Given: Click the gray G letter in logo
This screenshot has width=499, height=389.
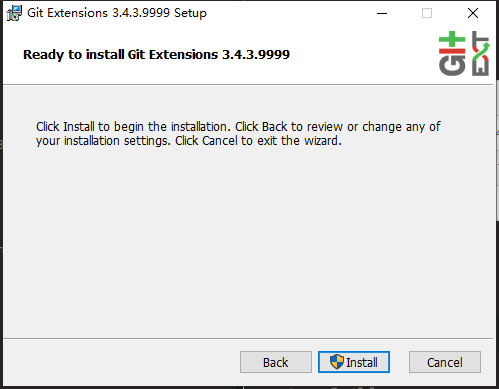Looking at the screenshot, I should pyautogui.click(x=452, y=65).
